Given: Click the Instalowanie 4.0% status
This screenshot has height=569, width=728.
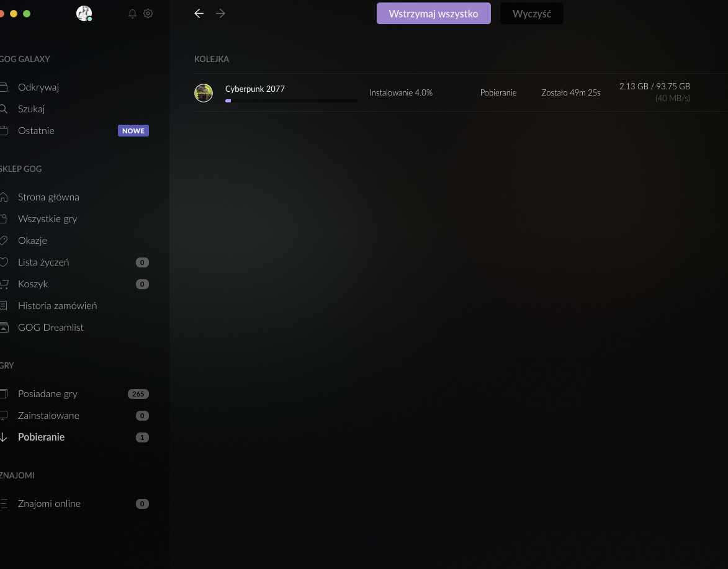Looking at the screenshot, I should point(401,93).
